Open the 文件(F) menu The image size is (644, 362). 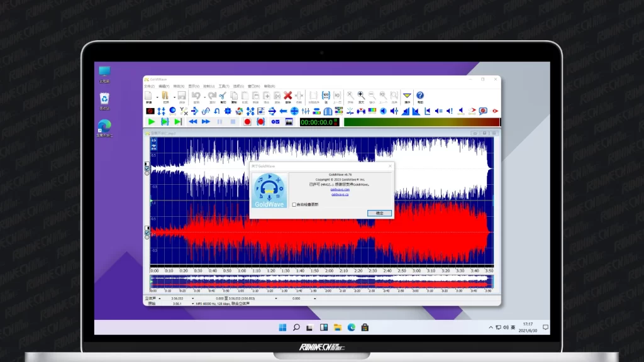(148, 86)
